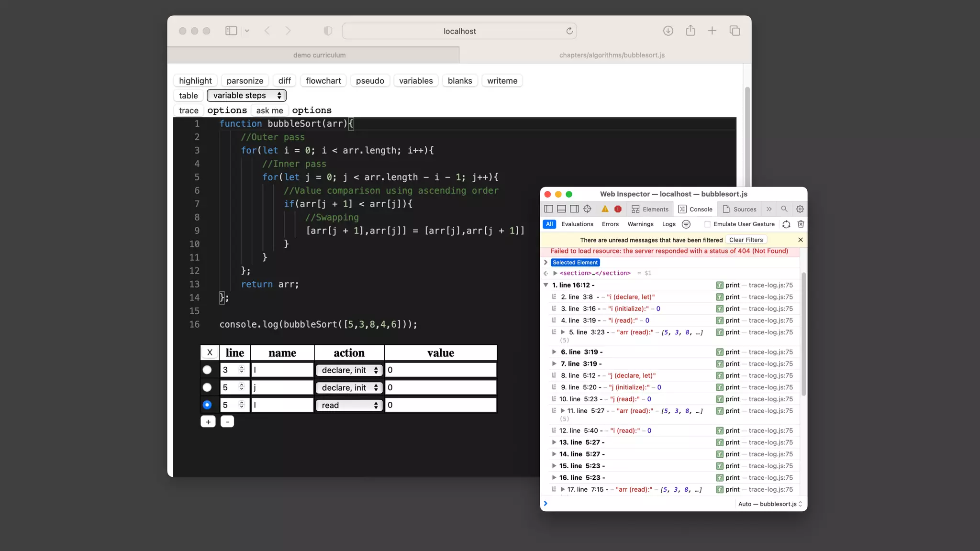
Task: Click the inspector search magnifier icon
Action: 784,209
